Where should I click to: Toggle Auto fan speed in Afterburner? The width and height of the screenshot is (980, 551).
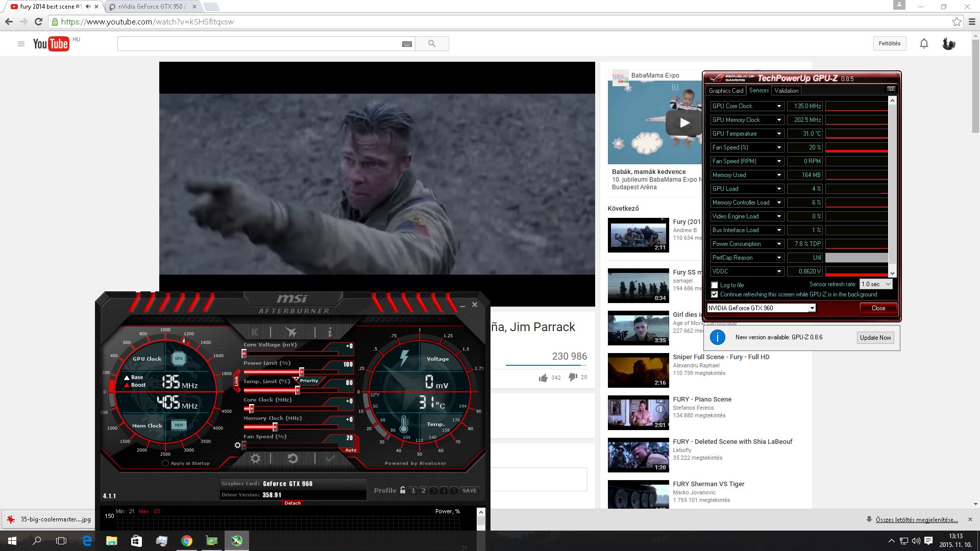351,450
